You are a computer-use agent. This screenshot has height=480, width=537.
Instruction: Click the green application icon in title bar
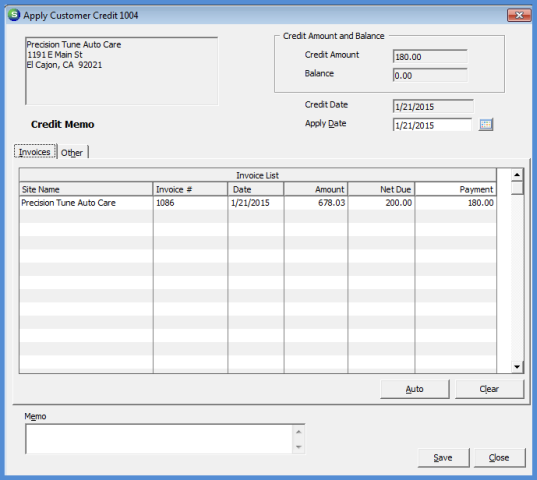pyautogui.click(x=14, y=15)
